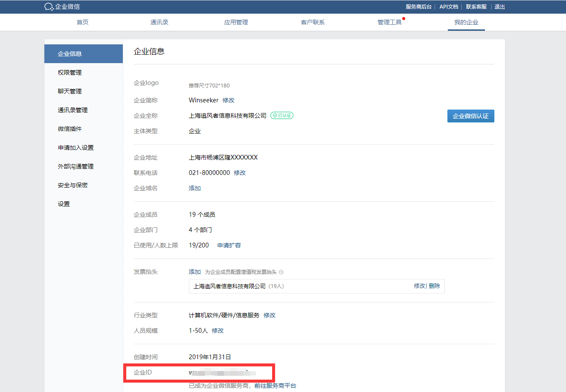This screenshot has width=566, height=392.
Task: Click the 19 个成员 text
Action: pos(202,215)
